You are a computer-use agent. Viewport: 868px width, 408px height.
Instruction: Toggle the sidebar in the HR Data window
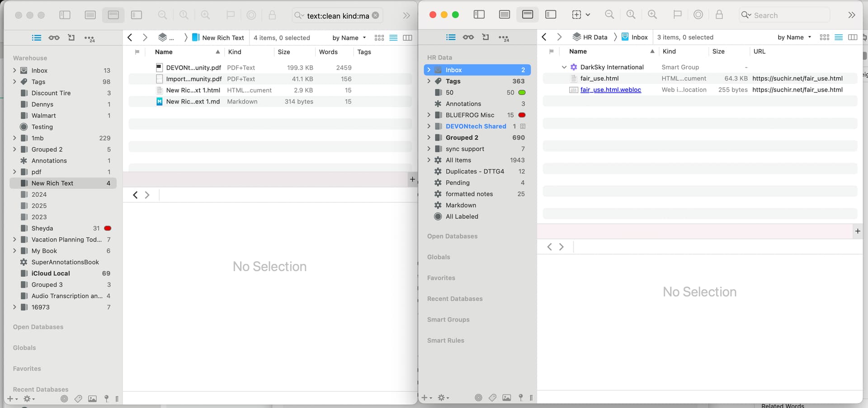(479, 15)
